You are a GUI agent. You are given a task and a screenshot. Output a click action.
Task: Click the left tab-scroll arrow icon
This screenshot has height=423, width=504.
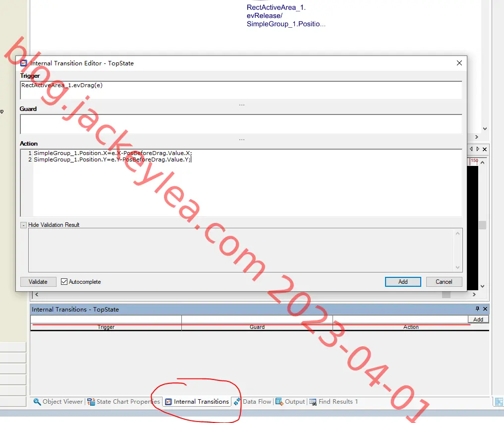[471, 149]
